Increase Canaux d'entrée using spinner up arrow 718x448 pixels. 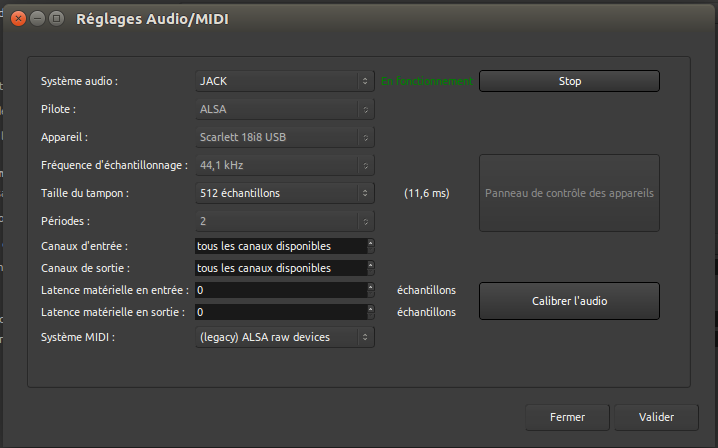371,243
